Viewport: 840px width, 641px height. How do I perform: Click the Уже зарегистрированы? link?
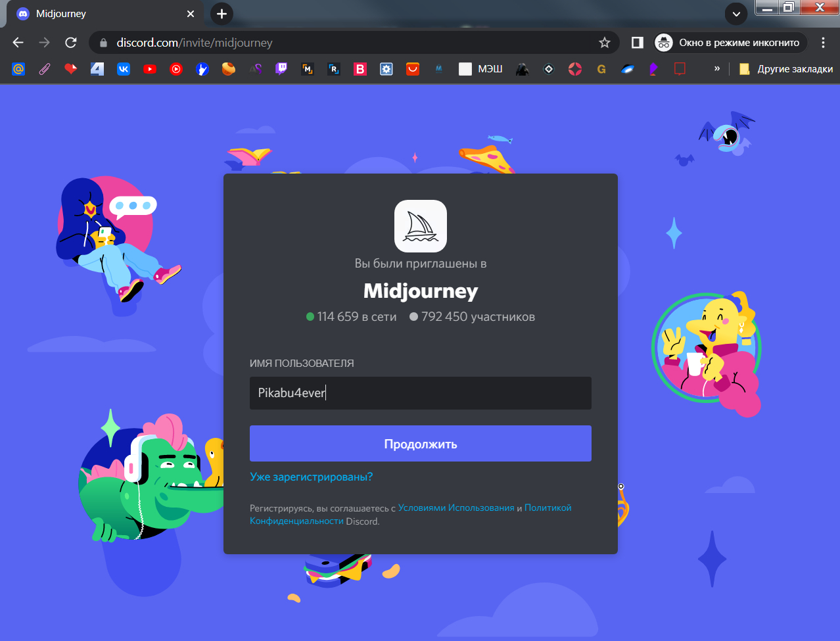pyautogui.click(x=311, y=477)
